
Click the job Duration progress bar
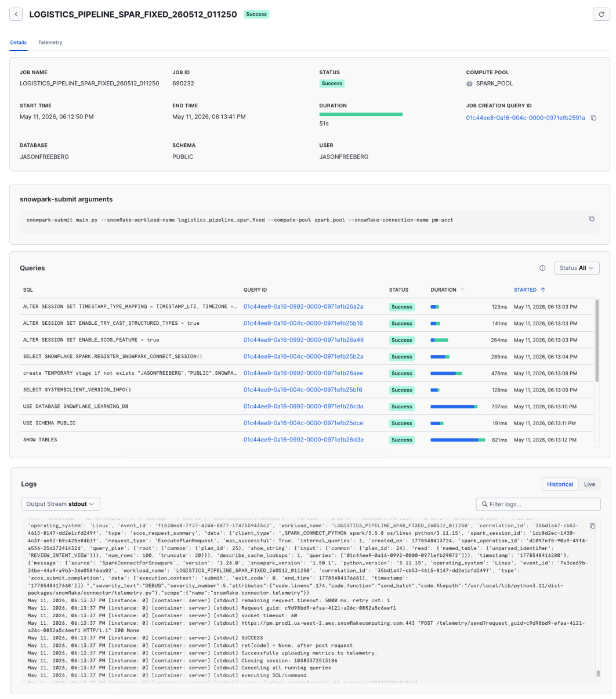[361, 114]
